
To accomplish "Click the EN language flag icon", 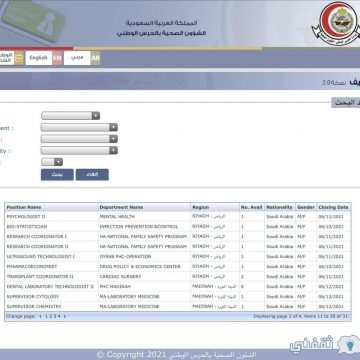I will [57, 58].
